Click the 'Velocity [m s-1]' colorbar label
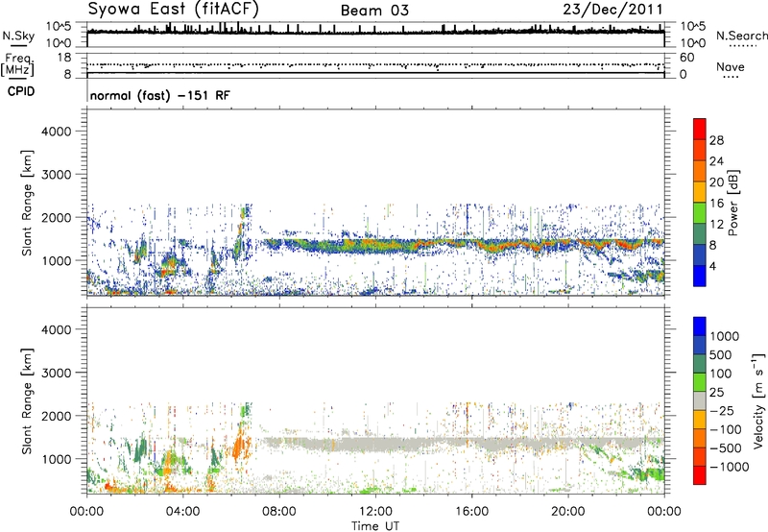 pos(758,400)
